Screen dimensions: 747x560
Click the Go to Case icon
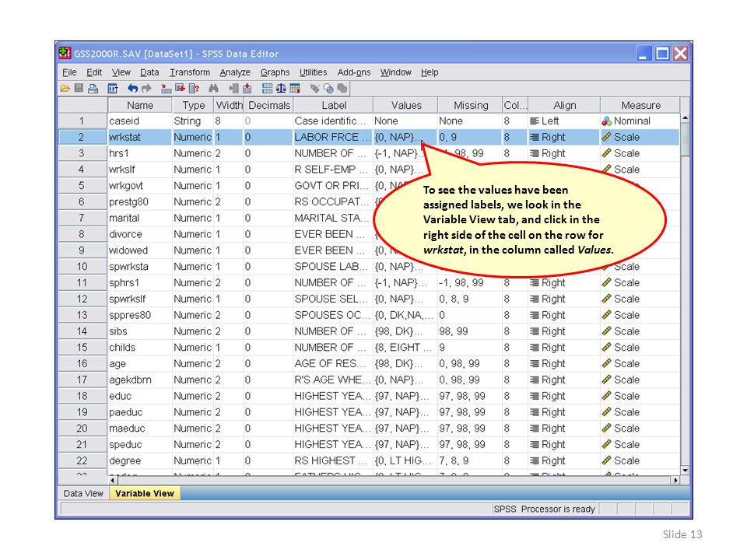(167, 88)
